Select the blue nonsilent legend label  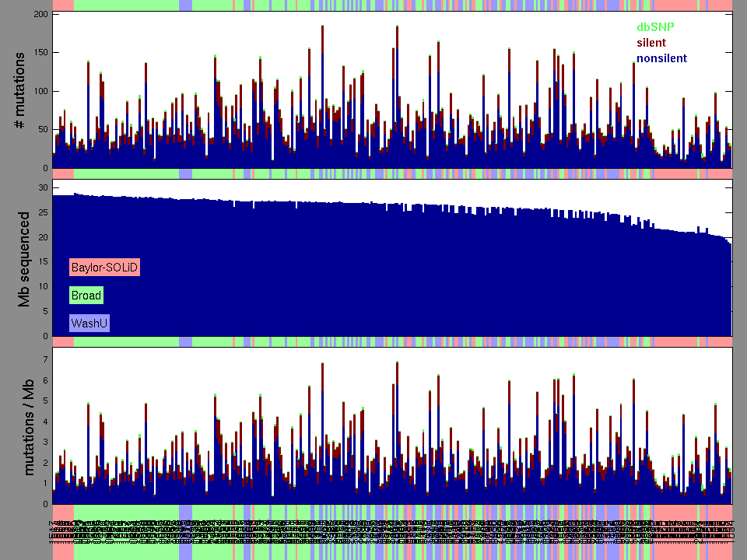[x=661, y=58]
